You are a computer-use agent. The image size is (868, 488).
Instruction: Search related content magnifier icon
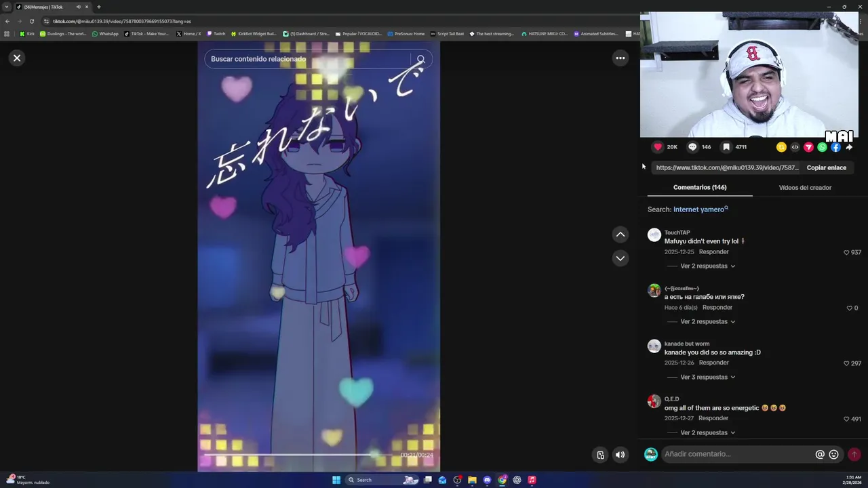[420, 59]
